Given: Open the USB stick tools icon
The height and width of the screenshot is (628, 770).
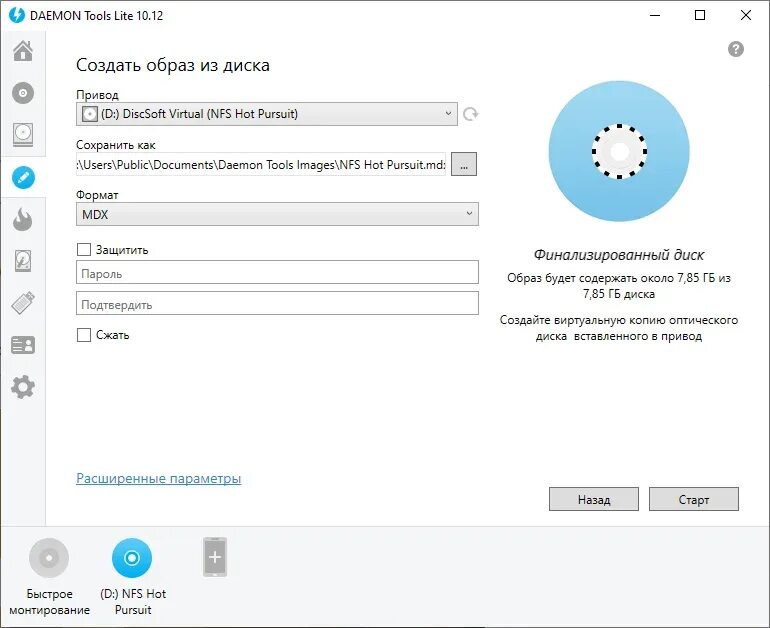Looking at the screenshot, I should click(23, 302).
